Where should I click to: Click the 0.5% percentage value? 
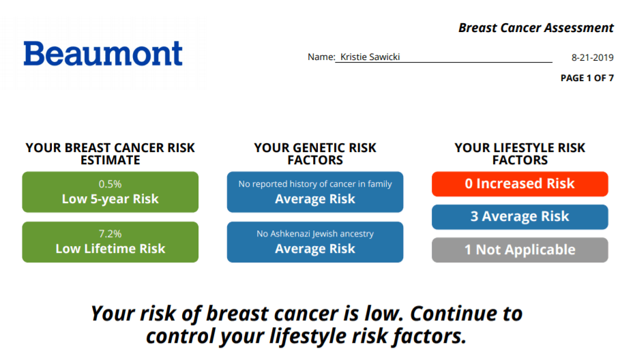point(110,184)
